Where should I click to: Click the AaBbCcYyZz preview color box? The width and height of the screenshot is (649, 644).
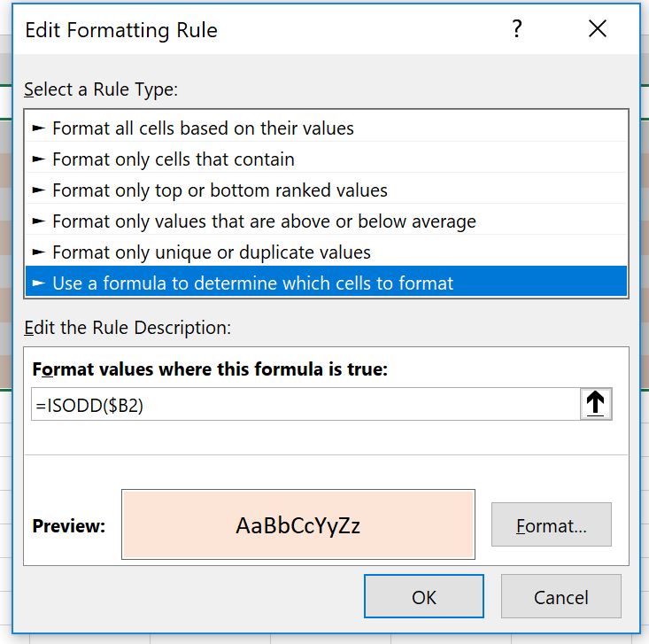coord(298,525)
